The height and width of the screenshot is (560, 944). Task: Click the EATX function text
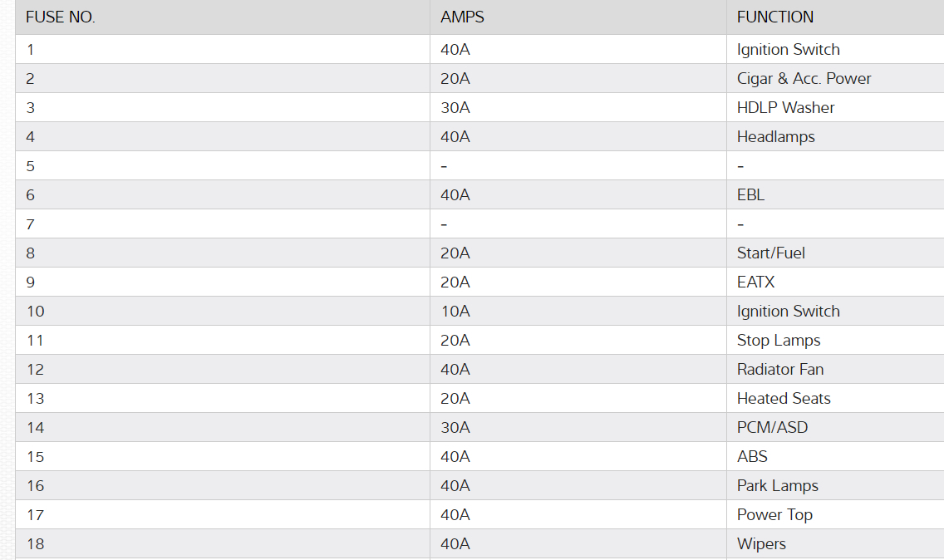click(755, 282)
